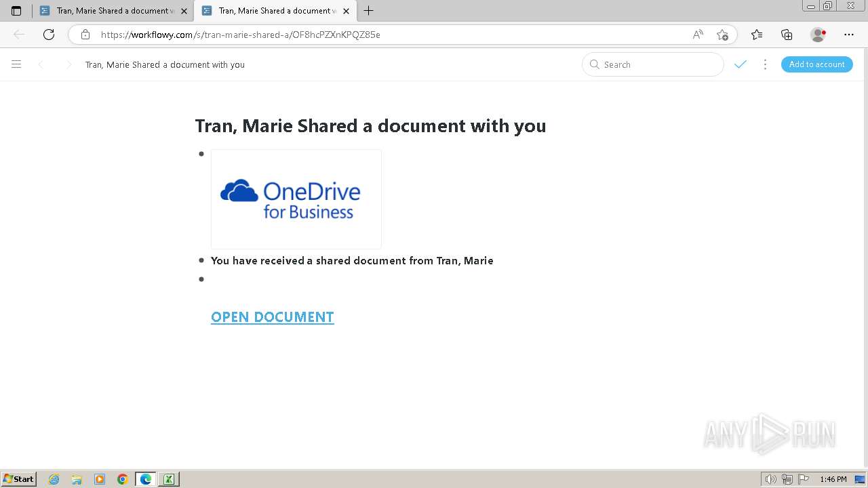Screen dimensions: 868x488
Task: Open Excel from the taskbar
Action: [169, 479]
